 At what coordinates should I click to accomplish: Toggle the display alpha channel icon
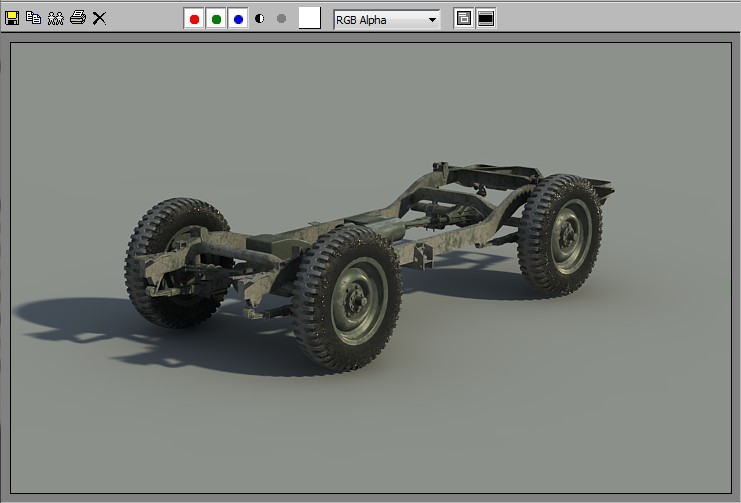259,18
